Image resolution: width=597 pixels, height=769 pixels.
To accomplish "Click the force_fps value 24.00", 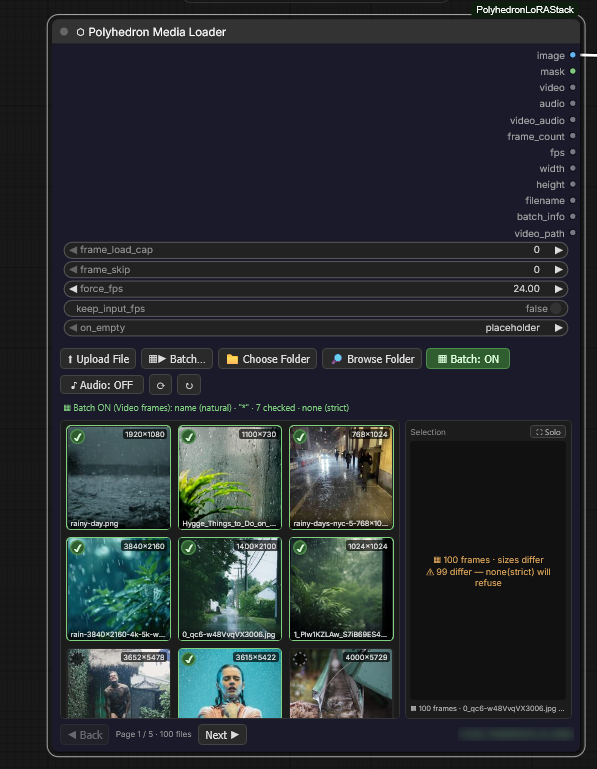I will (x=526, y=289).
